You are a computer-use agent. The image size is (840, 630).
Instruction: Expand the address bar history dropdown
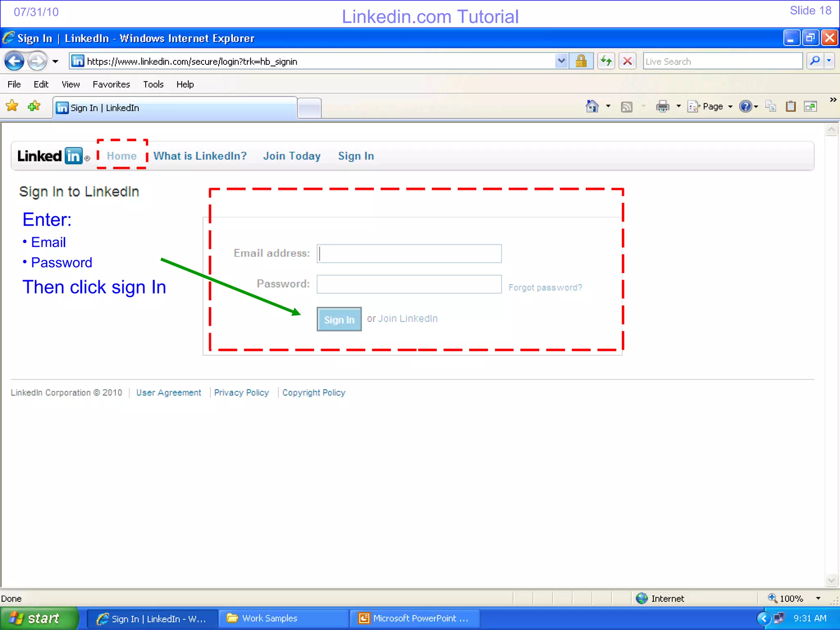[x=561, y=61]
